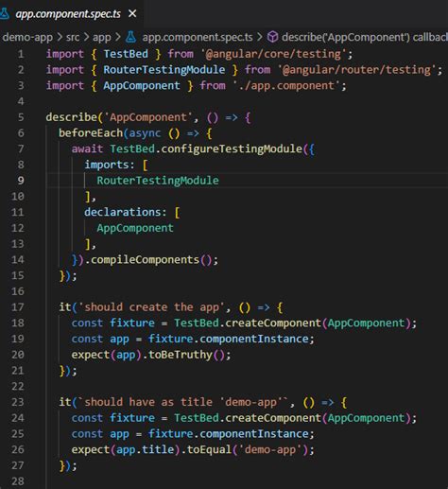Click 'componentInstance' on line 25
This screenshot has height=489, width=448.
point(254,434)
